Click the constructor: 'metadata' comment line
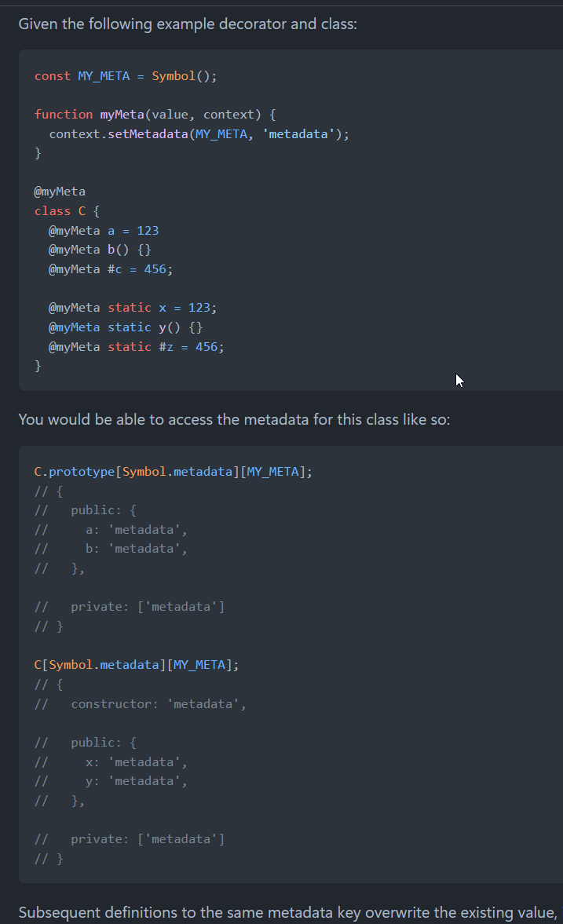 pyautogui.click(x=141, y=703)
